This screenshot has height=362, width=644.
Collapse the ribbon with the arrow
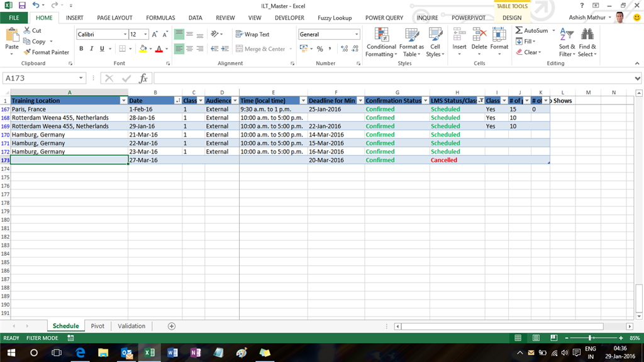(637, 64)
